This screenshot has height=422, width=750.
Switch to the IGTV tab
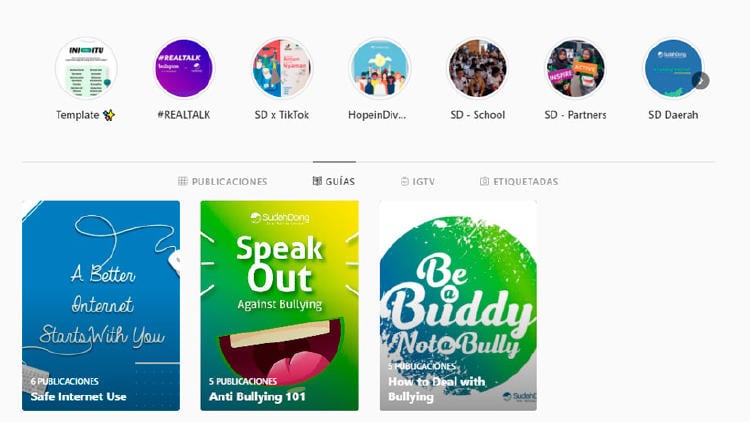click(x=418, y=181)
